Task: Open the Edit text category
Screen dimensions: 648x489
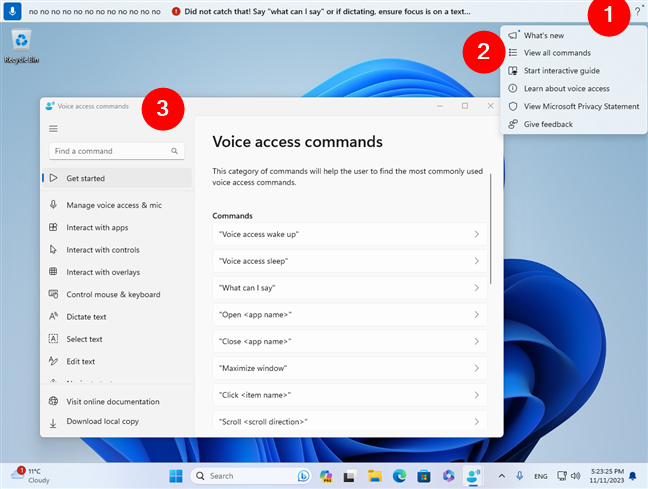Action: (117, 361)
